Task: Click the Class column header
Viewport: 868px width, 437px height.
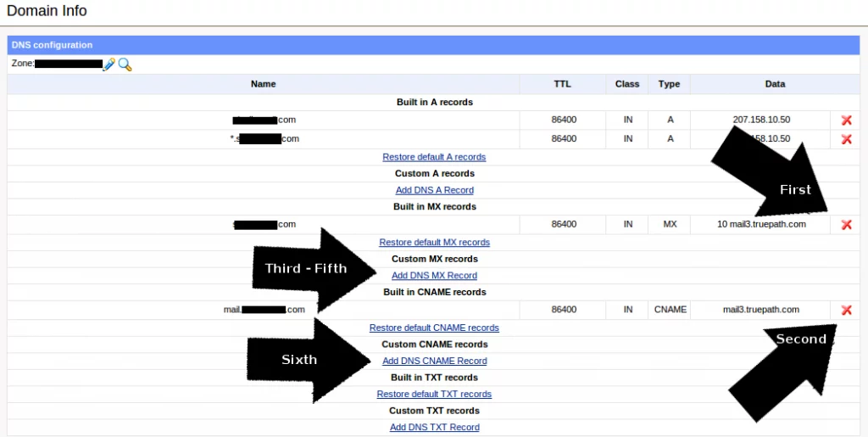Action: pyautogui.click(x=627, y=84)
